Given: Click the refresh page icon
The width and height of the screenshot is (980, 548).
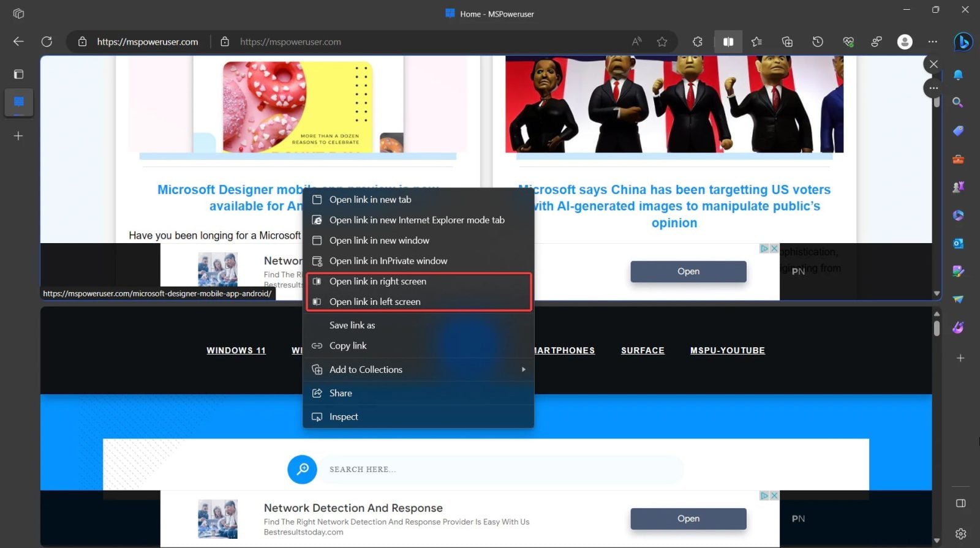Looking at the screenshot, I should 47,42.
